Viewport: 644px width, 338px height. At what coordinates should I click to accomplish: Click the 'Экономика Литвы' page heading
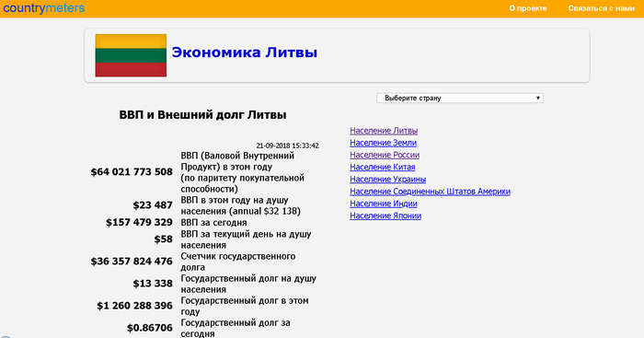pyautogui.click(x=245, y=52)
